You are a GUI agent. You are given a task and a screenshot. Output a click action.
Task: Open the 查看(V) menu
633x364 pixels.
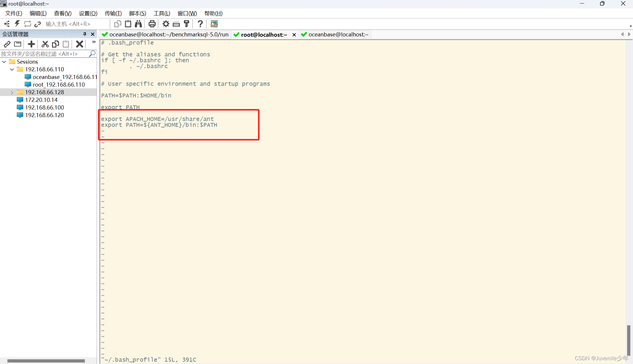tap(63, 13)
